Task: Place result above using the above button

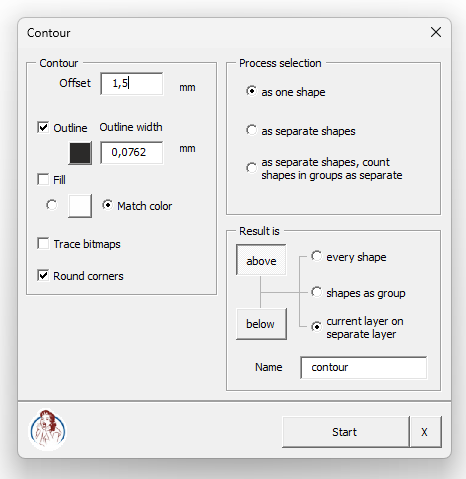Action: pyautogui.click(x=261, y=260)
